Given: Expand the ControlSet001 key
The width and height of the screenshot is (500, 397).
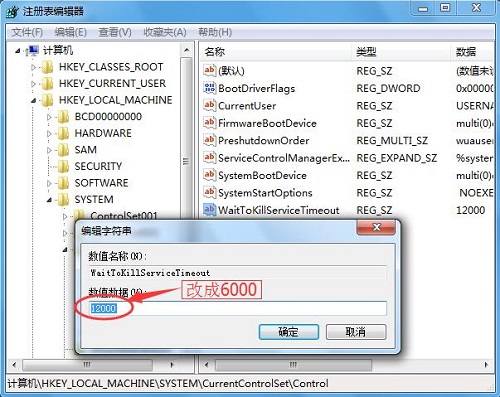Looking at the screenshot, I should pyautogui.click(x=65, y=217).
